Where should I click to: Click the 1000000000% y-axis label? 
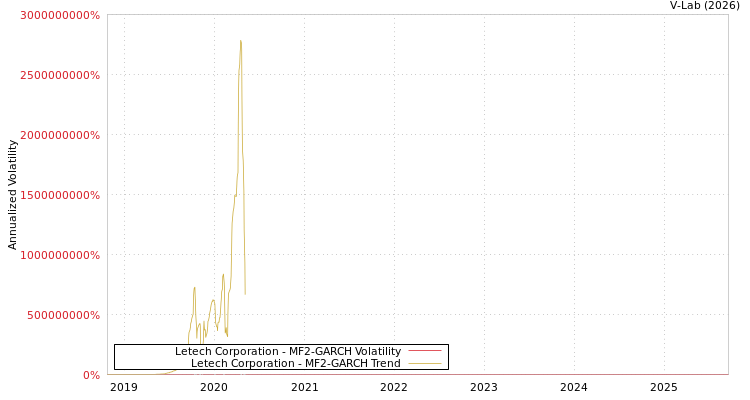[x=60, y=255]
